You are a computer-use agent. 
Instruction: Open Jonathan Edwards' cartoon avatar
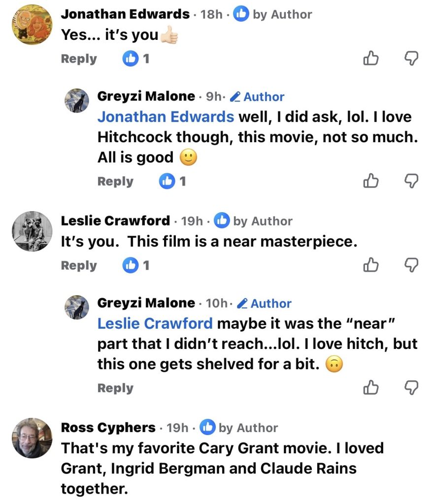click(32, 25)
